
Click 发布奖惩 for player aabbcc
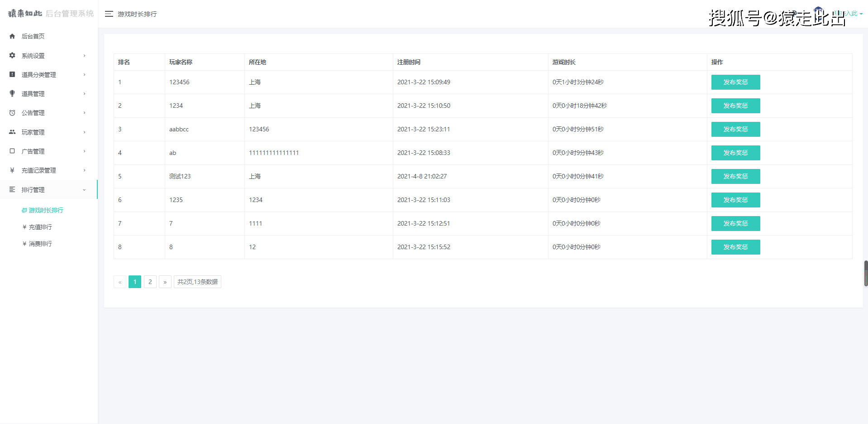coord(735,129)
